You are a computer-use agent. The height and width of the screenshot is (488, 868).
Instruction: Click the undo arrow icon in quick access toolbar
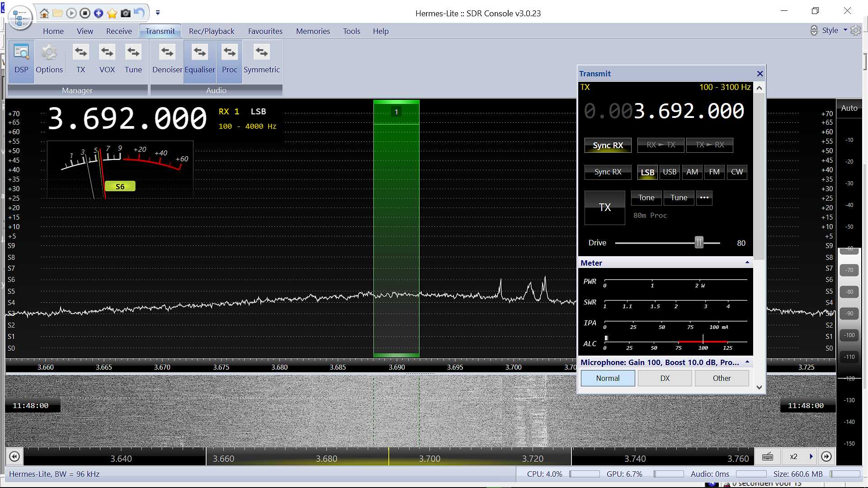[139, 13]
